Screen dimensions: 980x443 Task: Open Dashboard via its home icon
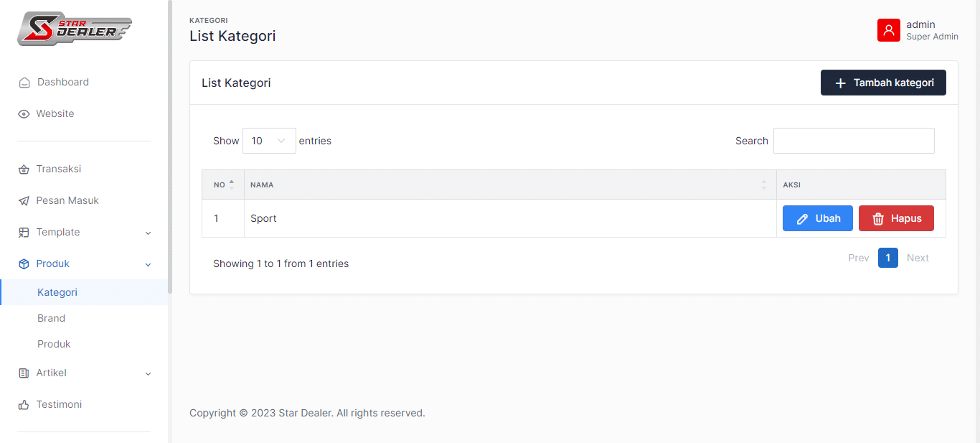pyautogui.click(x=24, y=83)
